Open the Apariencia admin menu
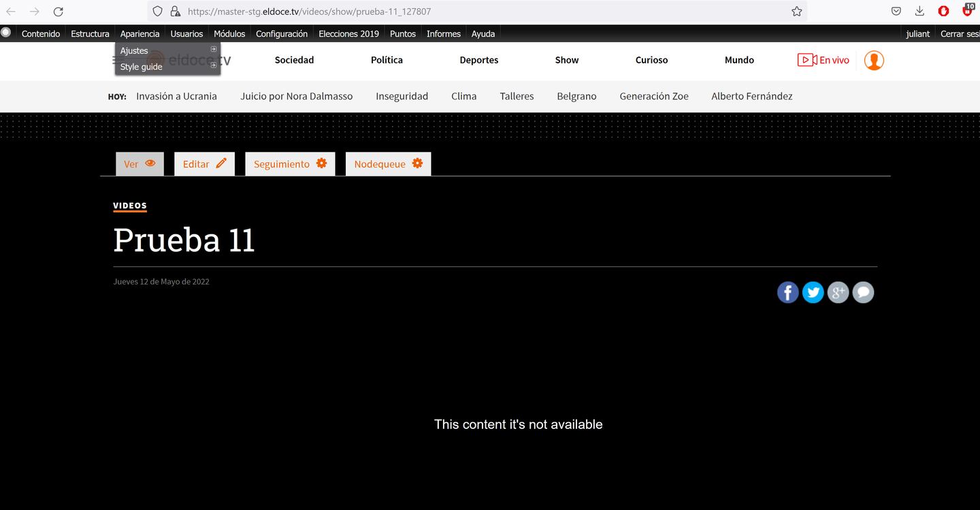Screen dimensions: 980x510 click(x=140, y=34)
